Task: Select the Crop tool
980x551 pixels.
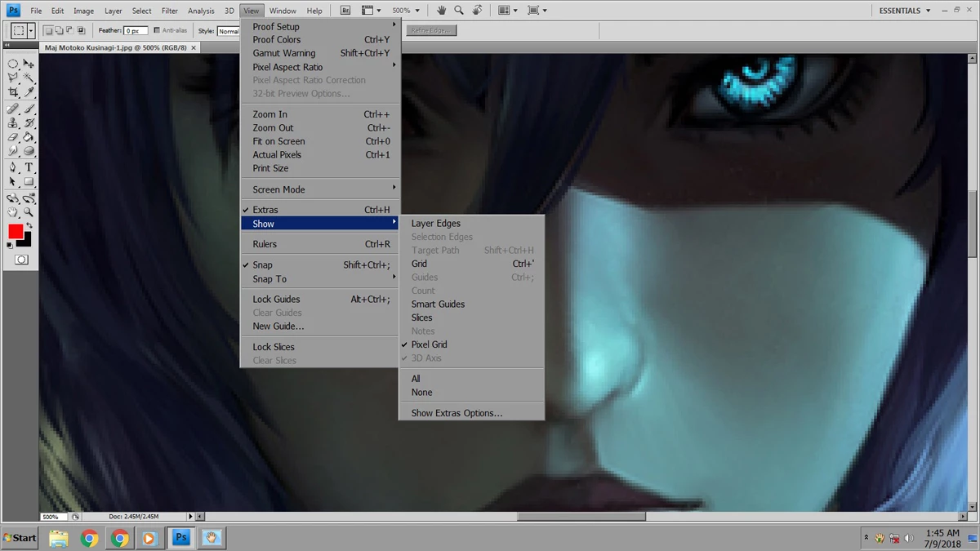Action: click(13, 92)
